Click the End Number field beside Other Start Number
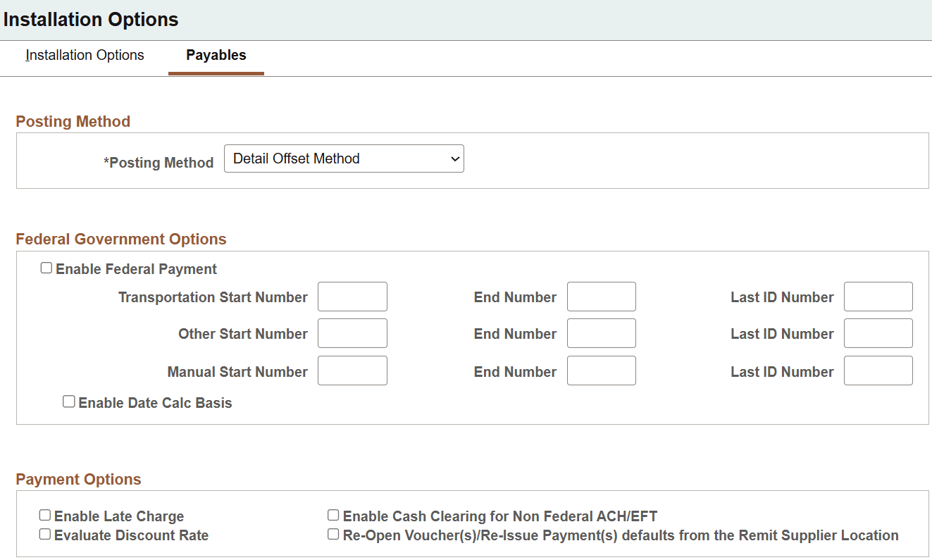 pos(601,332)
